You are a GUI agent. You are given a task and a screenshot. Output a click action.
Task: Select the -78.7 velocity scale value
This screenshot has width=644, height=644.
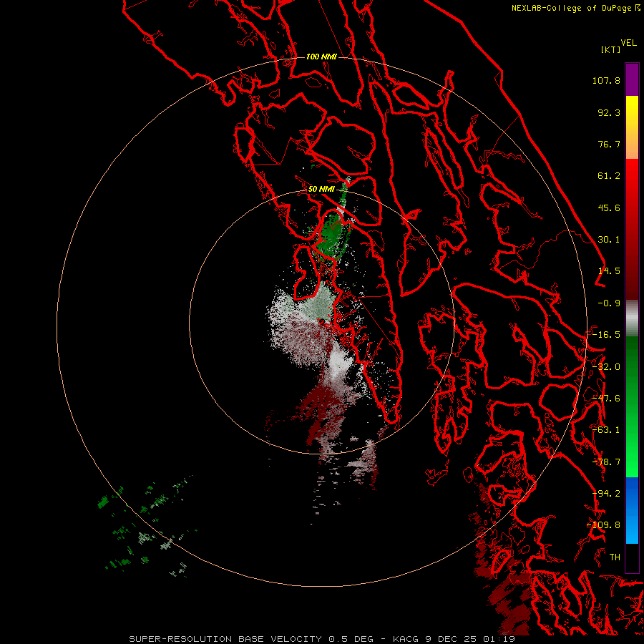606,462
